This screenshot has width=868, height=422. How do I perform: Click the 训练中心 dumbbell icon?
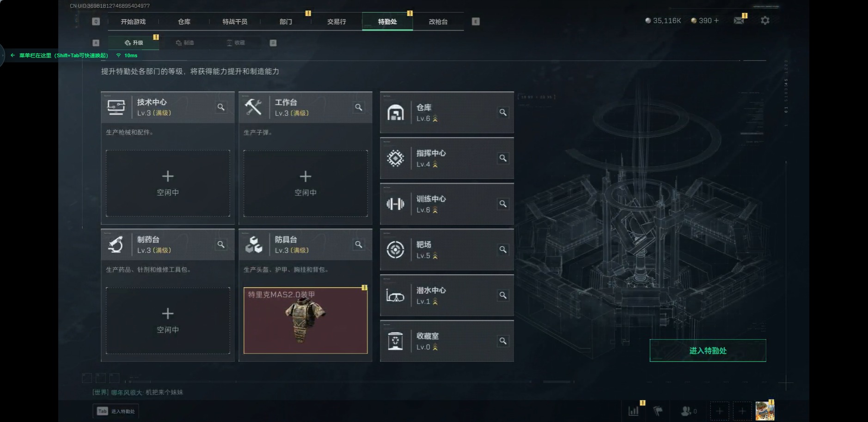tap(395, 204)
